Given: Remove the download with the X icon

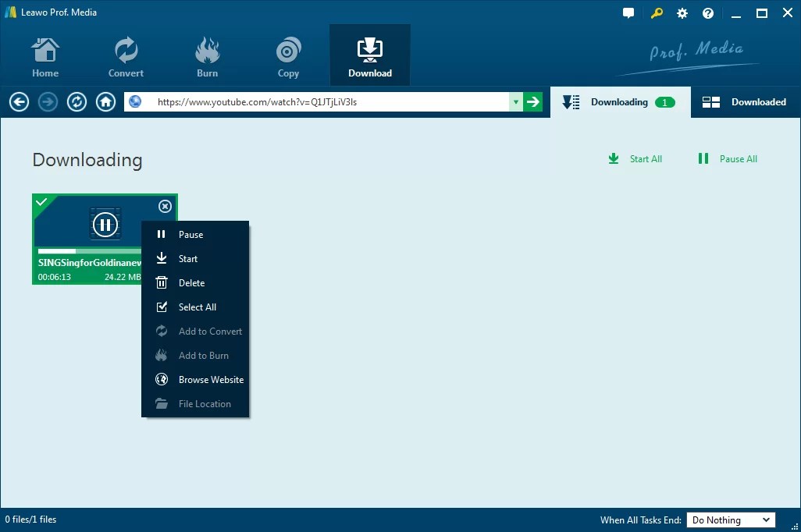Looking at the screenshot, I should [165, 206].
